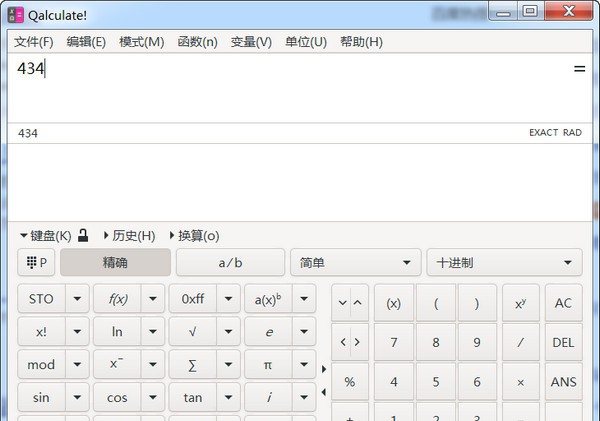Screen dimensions: 600x421
Task: Click the history up arrow in keypad
Action: [x=359, y=303]
